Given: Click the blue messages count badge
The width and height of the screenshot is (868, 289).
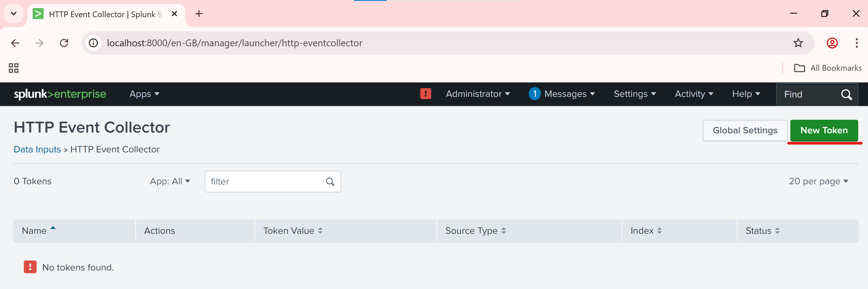Looking at the screenshot, I should [534, 94].
